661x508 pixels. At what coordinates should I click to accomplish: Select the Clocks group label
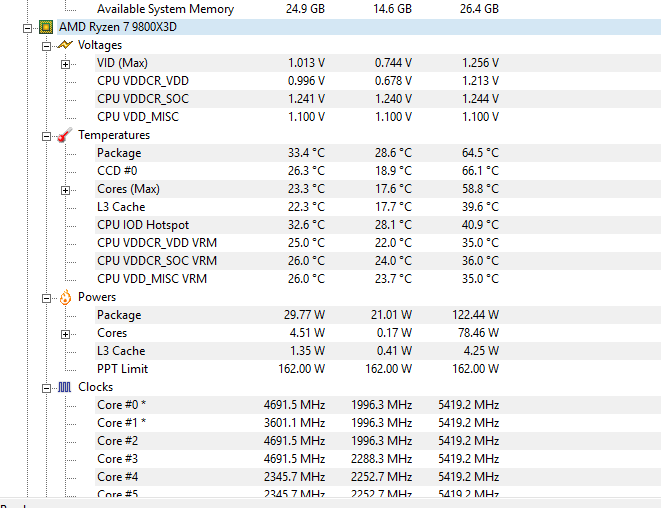pyautogui.click(x=96, y=387)
